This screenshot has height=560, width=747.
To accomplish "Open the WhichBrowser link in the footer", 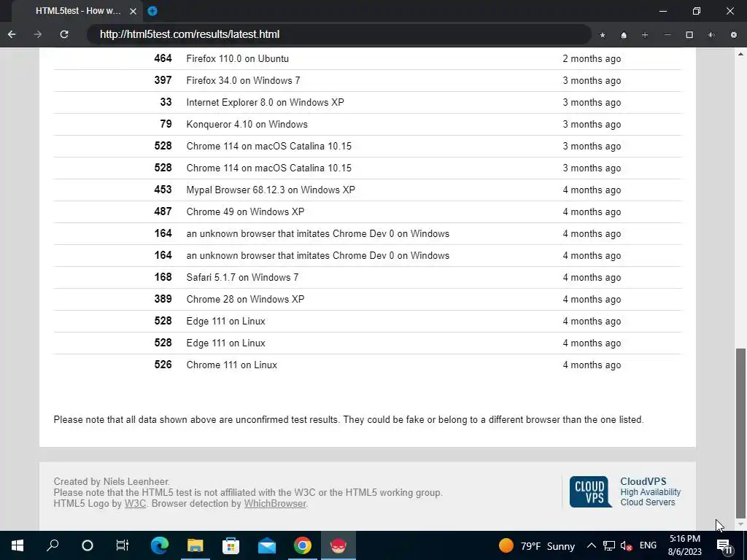I will (x=275, y=503).
